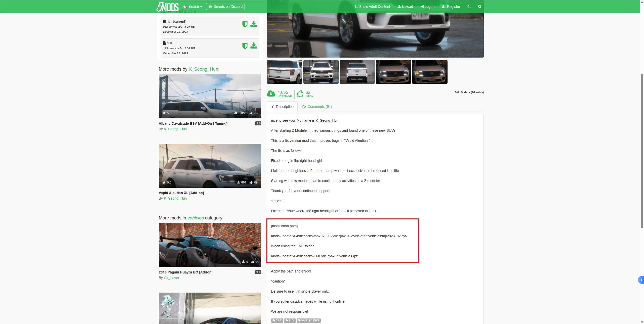
Task: Click 5.0 / 5 stars (16 votes) rating
Action: 469,92
